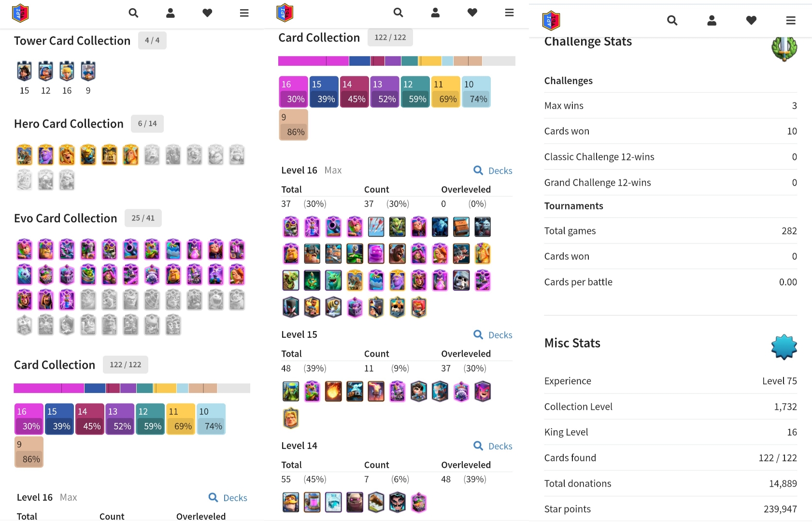
Task: Open search in the Tower Card Collection panel
Action: [x=133, y=13]
